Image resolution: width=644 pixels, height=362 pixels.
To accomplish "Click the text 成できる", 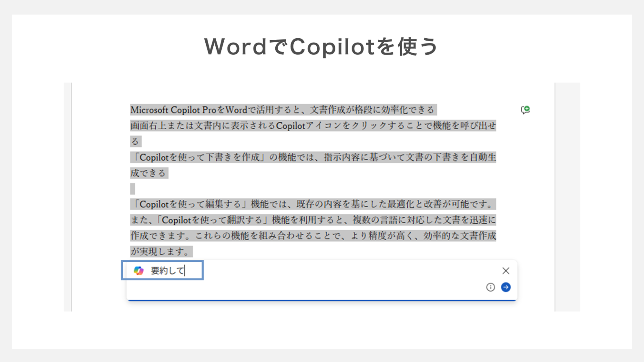I will [149, 173].
